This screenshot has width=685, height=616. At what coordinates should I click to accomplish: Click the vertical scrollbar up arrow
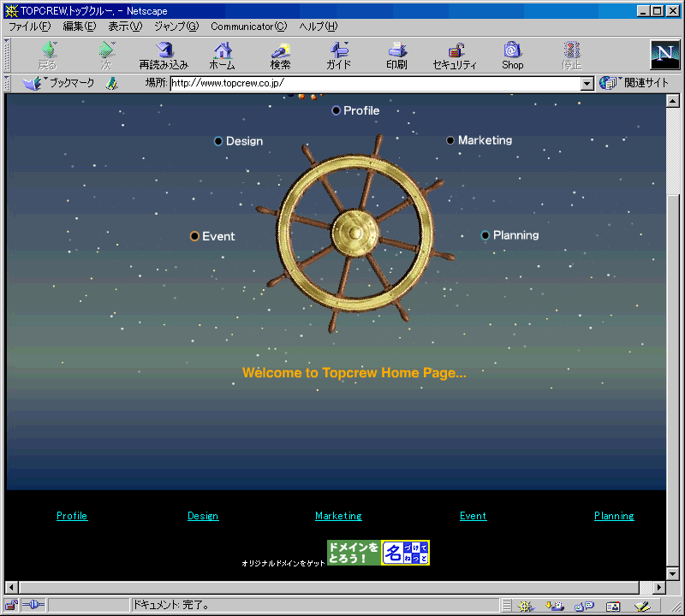pyautogui.click(x=673, y=101)
